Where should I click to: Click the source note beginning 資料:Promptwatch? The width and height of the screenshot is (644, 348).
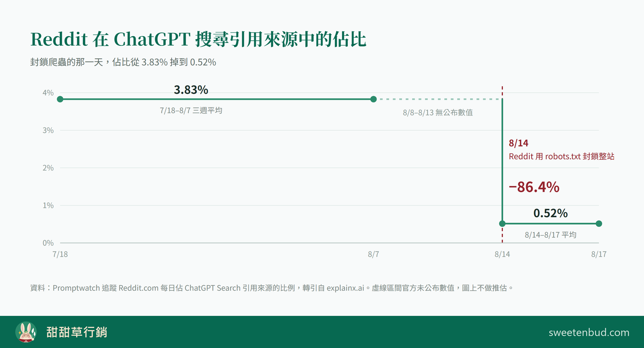(x=272, y=288)
